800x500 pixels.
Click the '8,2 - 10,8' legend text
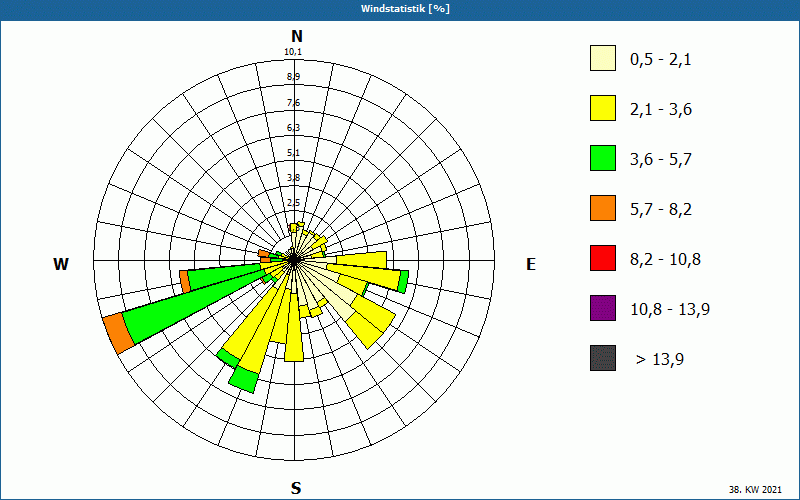coord(665,260)
